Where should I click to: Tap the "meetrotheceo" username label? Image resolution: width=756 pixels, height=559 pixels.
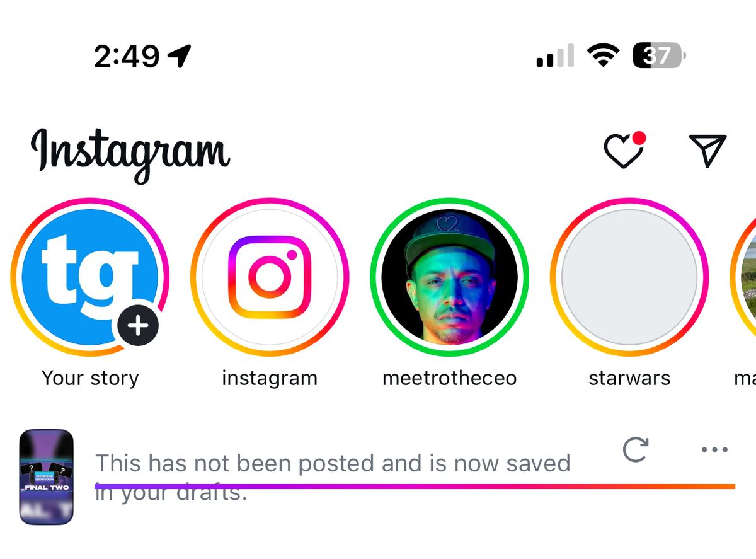click(x=450, y=378)
